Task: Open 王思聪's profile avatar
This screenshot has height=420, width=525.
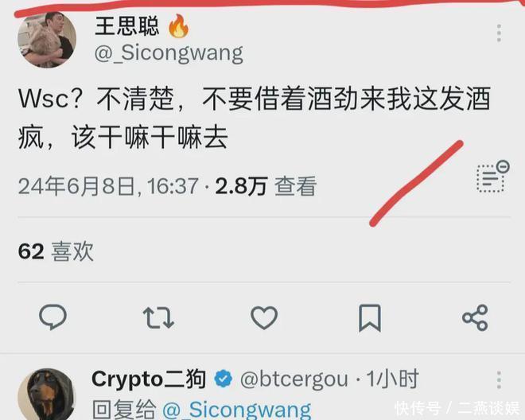Action: click(47, 40)
